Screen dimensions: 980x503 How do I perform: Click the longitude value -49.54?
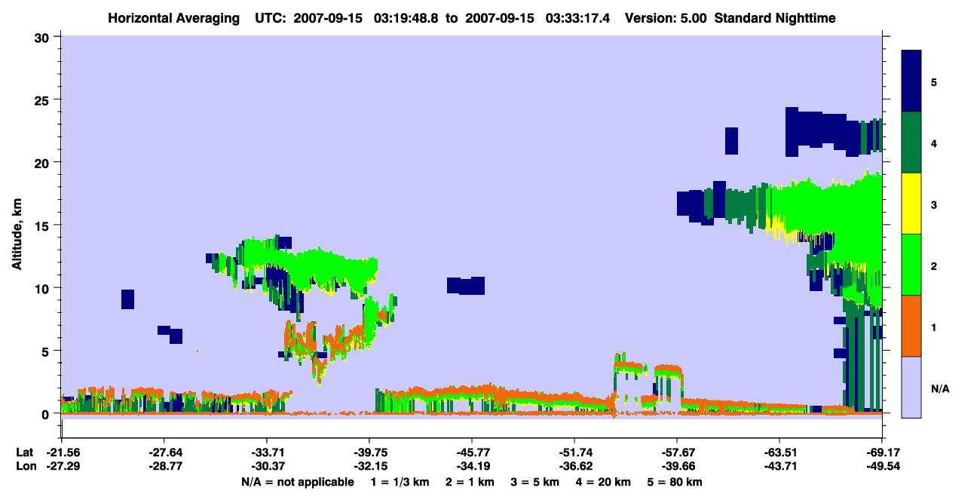point(882,467)
